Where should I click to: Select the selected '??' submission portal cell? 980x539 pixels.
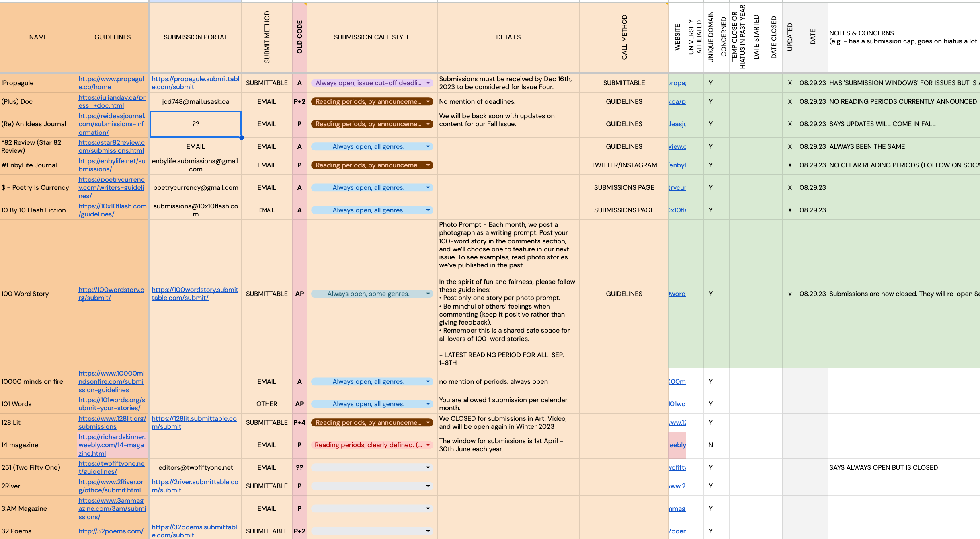tap(196, 124)
